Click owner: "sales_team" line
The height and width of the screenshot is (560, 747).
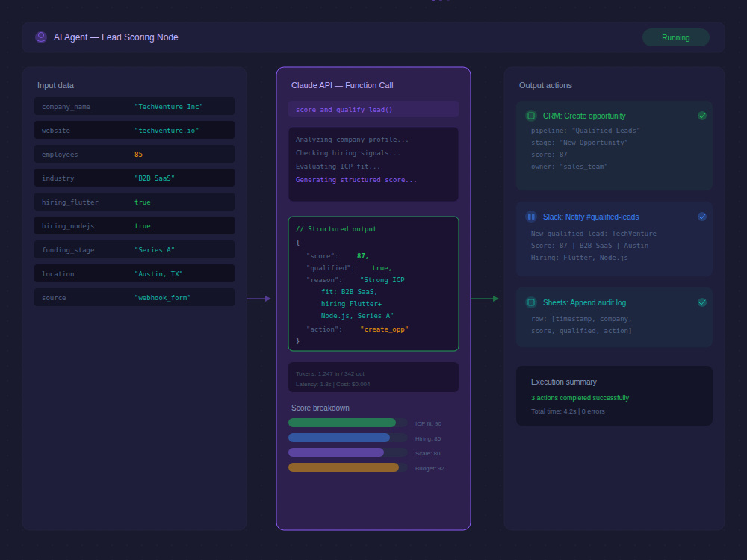coord(569,167)
